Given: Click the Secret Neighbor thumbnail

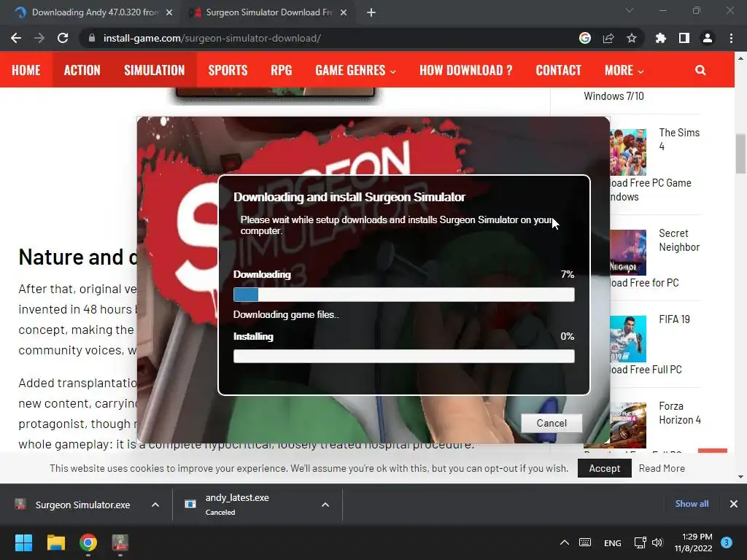Looking at the screenshot, I should [628, 252].
